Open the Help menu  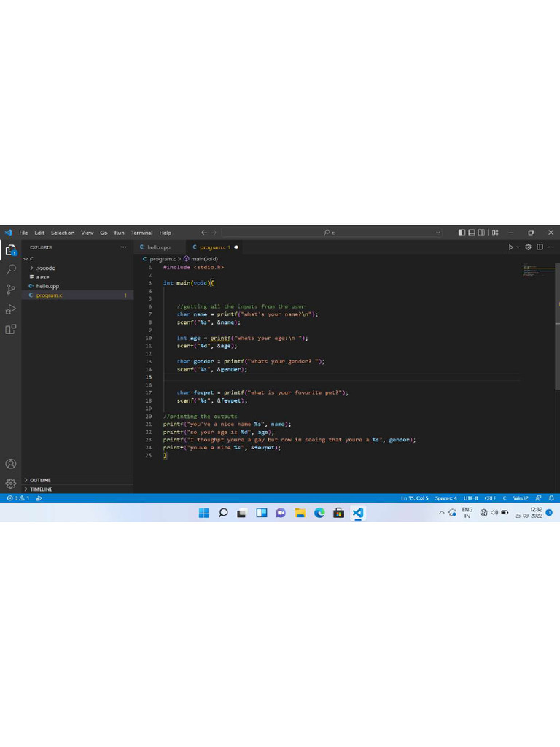pyautogui.click(x=166, y=233)
